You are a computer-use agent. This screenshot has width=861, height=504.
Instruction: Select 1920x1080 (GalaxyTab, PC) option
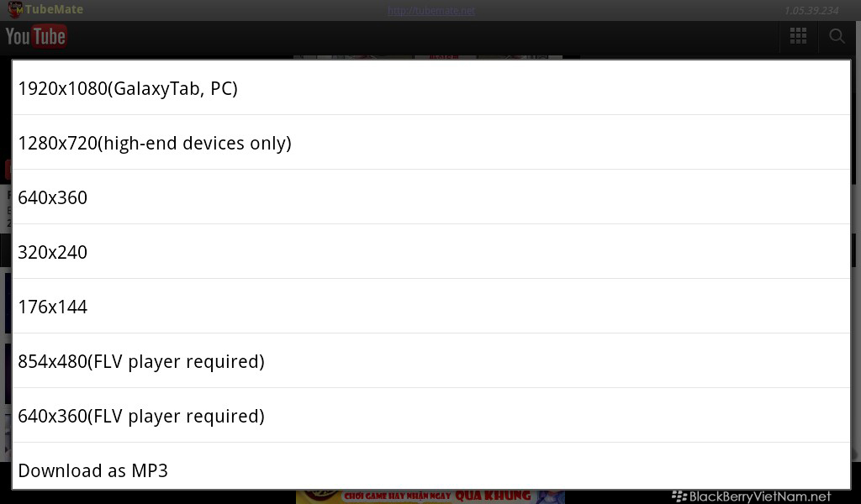coord(431,87)
